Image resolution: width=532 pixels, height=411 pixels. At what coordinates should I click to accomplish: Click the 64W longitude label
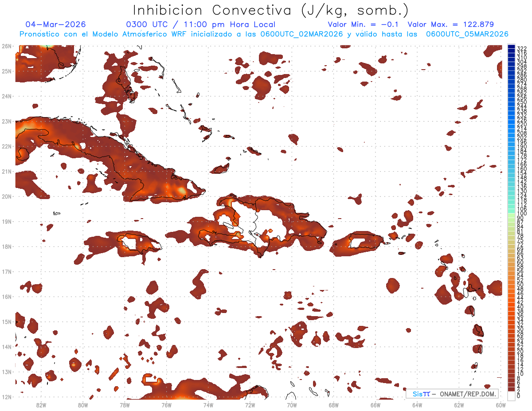[417, 405]
